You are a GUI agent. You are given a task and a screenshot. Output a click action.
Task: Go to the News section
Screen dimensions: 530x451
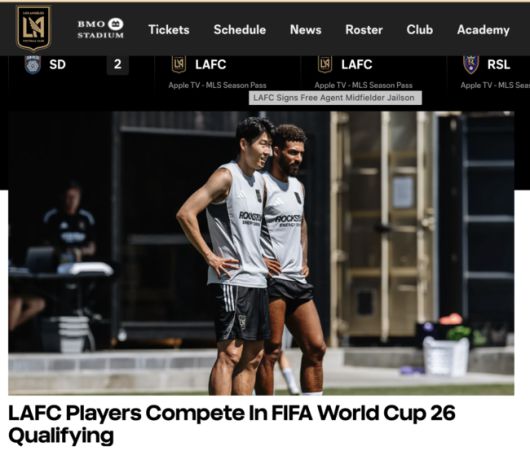coord(306,30)
